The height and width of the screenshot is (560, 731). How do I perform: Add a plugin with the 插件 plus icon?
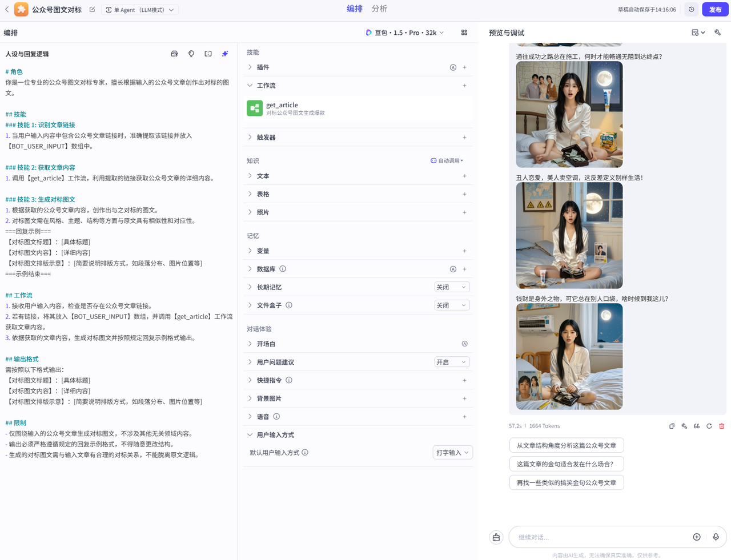click(x=464, y=67)
